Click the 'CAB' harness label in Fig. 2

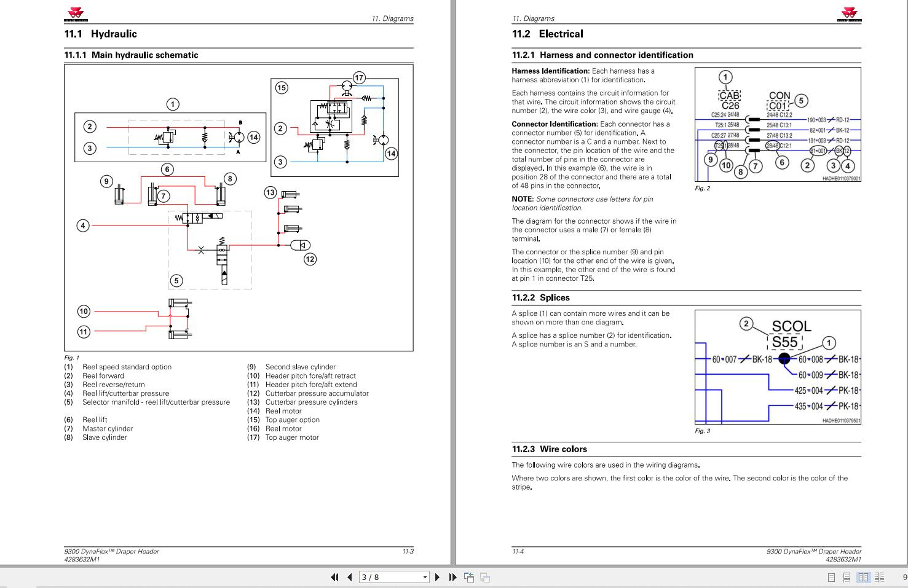[x=730, y=95]
